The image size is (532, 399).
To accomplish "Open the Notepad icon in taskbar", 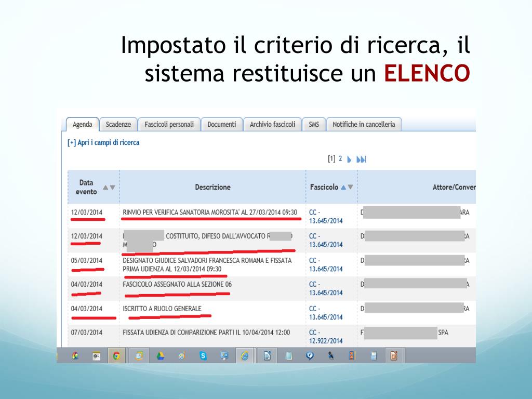I will (289, 356).
